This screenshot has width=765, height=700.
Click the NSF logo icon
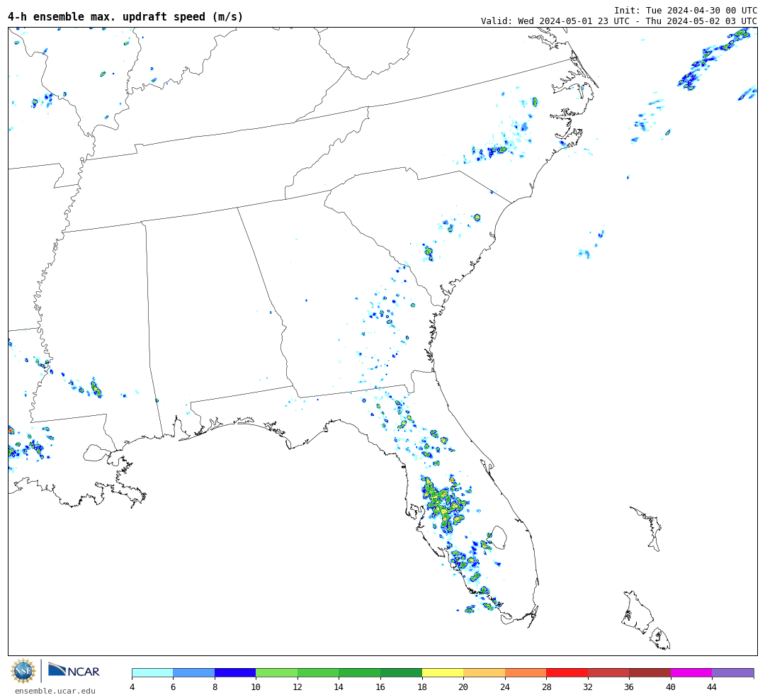23,671
